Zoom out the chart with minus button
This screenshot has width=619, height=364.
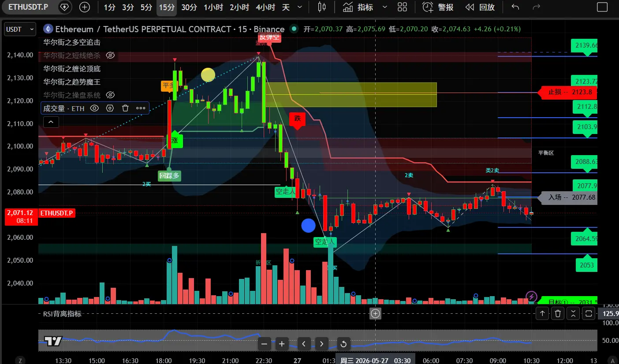[x=264, y=344]
